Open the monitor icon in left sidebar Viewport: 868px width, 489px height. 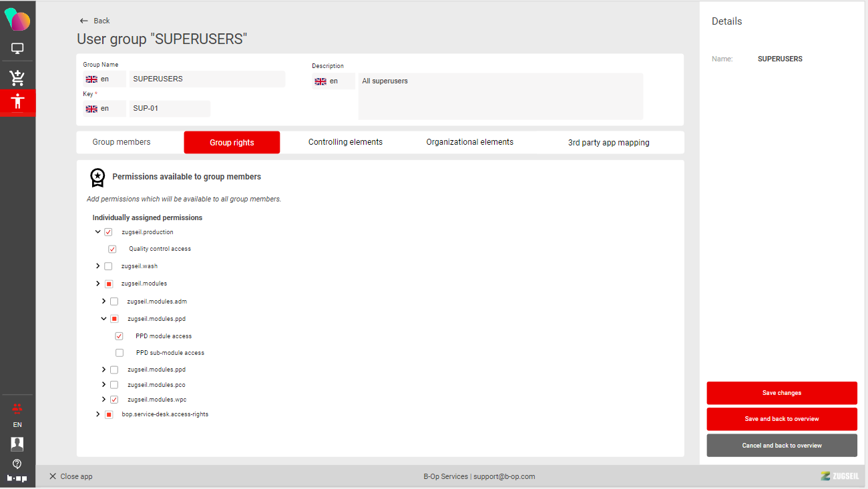pyautogui.click(x=17, y=49)
